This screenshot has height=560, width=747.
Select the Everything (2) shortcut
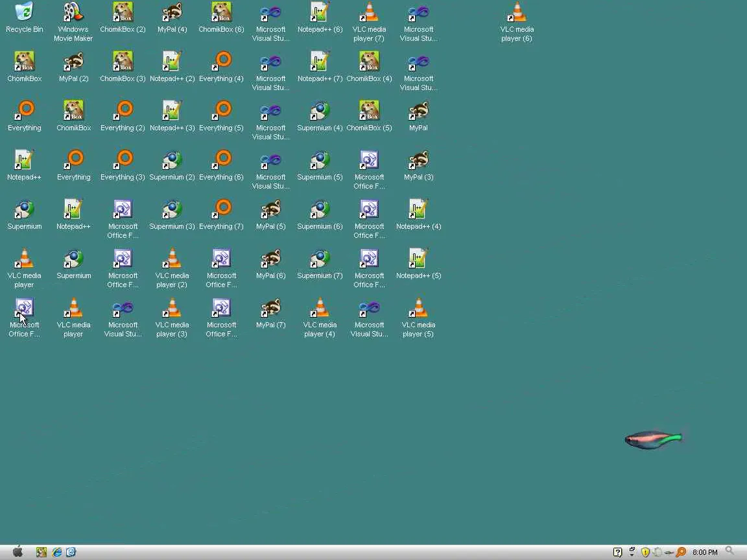click(123, 116)
